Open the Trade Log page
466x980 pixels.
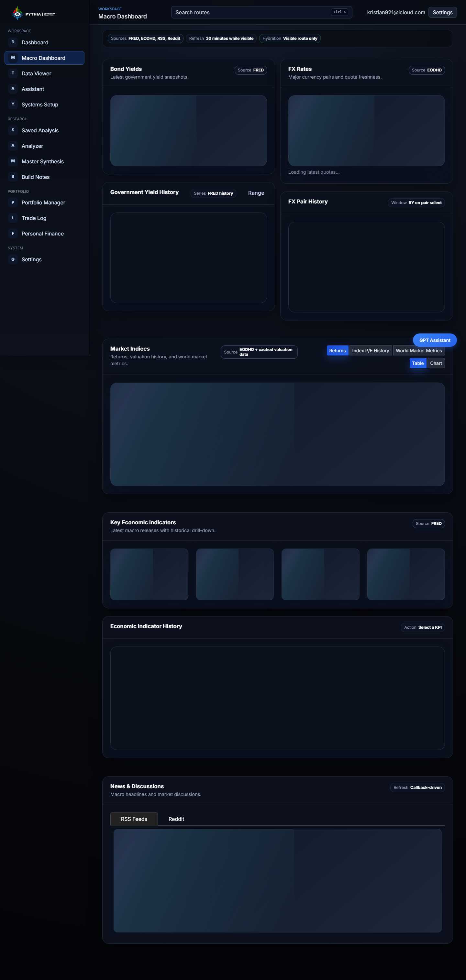44,218
